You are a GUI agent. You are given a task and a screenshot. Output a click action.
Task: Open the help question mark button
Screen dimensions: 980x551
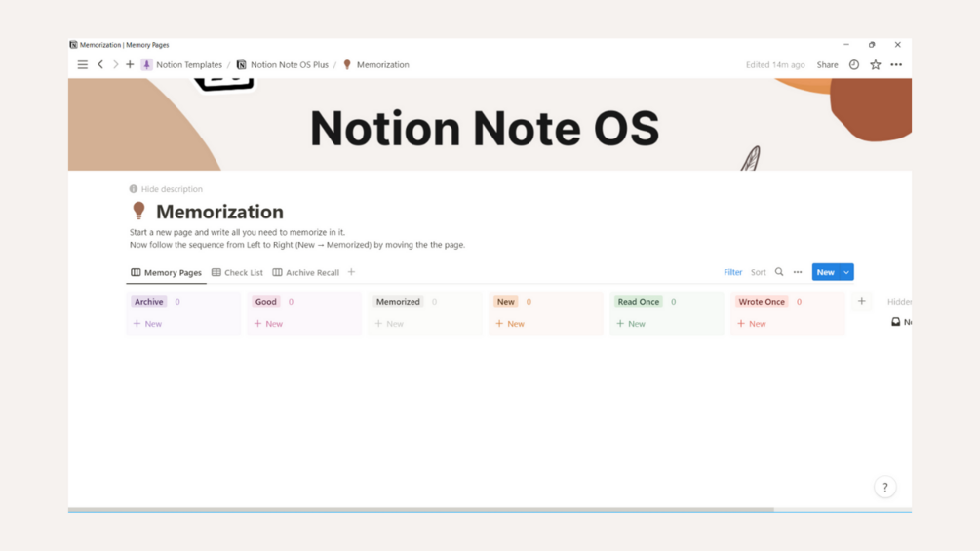(885, 488)
